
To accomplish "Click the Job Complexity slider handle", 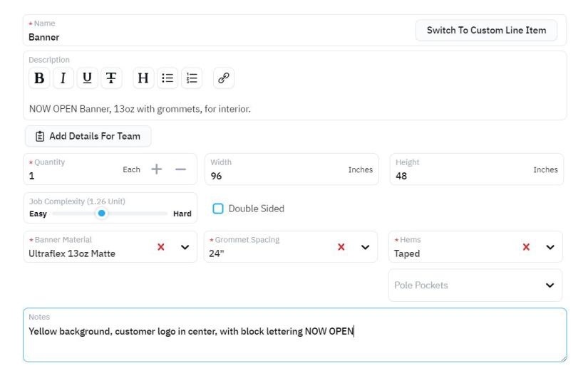I will pyautogui.click(x=101, y=213).
